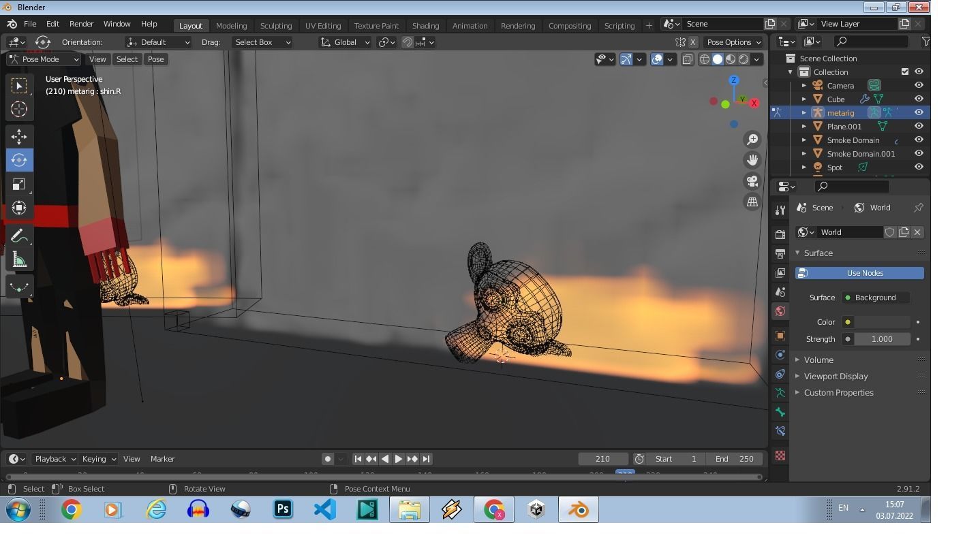
Task: Hide the Camera object in the outliner
Action: click(x=919, y=85)
